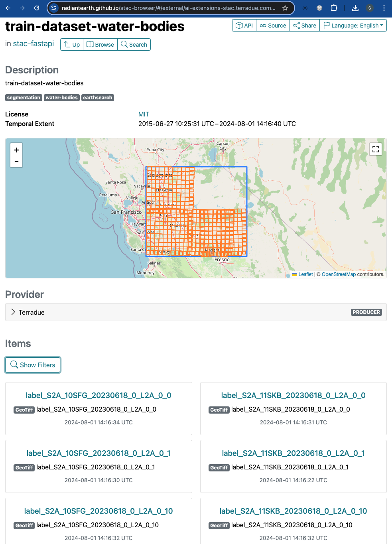Image resolution: width=392 pixels, height=544 pixels.
Task: Open the Search view
Action: point(134,45)
